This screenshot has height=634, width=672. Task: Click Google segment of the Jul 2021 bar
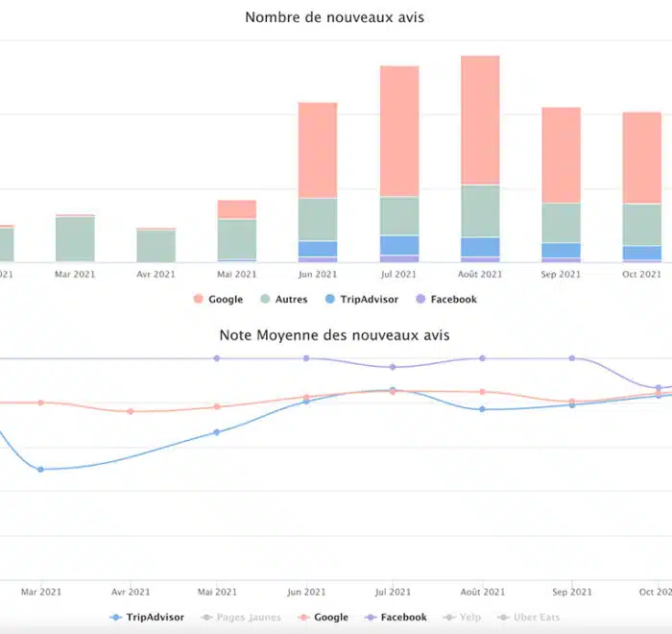399,132
